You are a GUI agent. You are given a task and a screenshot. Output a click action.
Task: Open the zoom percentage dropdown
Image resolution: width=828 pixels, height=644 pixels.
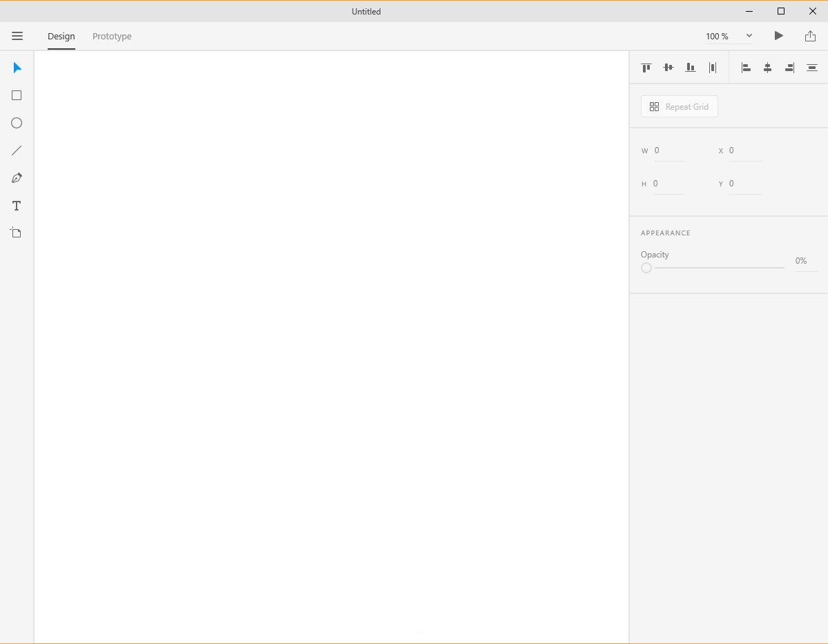[749, 35]
